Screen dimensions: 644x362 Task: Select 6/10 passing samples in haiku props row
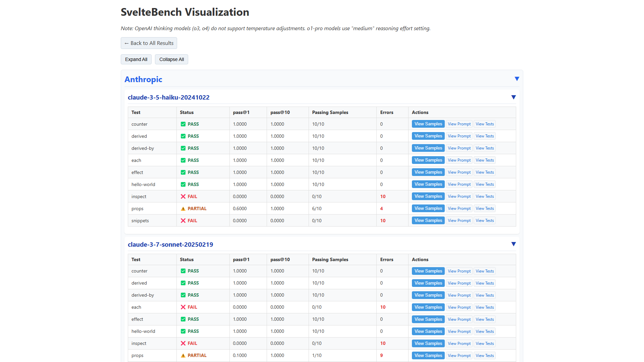click(x=317, y=208)
